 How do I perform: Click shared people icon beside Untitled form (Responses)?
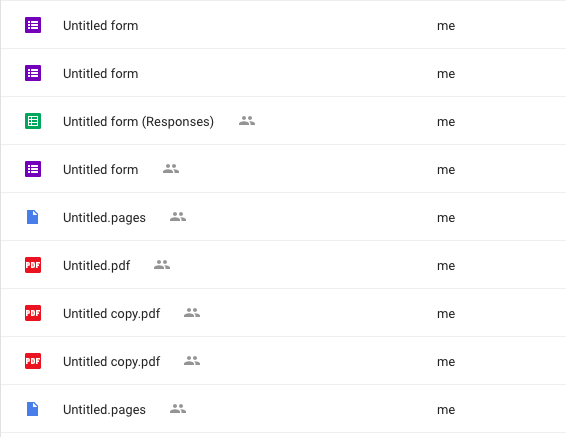click(x=247, y=121)
